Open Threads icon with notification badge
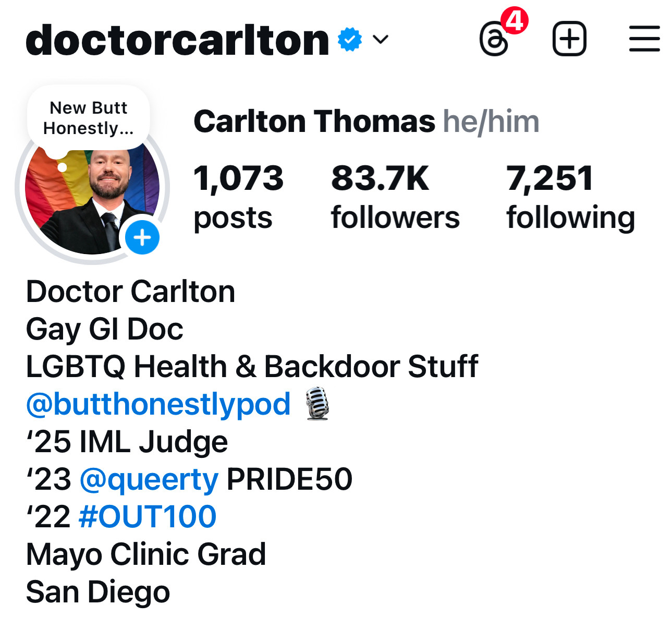Image resolution: width=672 pixels, height=617 pixels. click(x=494, y=39)
